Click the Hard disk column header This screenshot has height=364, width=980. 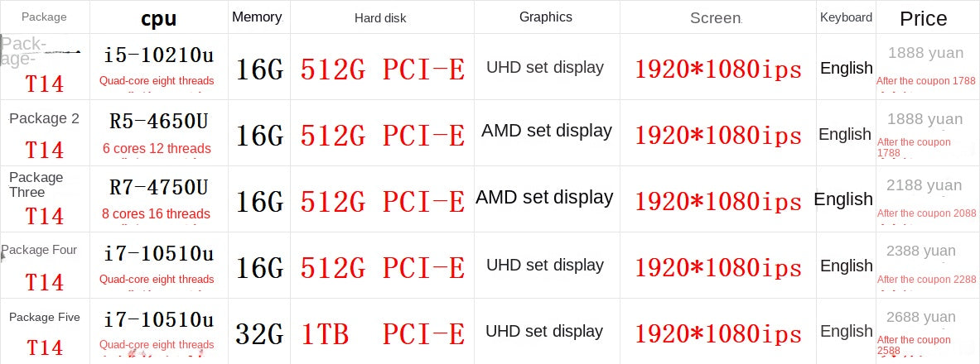(380, 17)
